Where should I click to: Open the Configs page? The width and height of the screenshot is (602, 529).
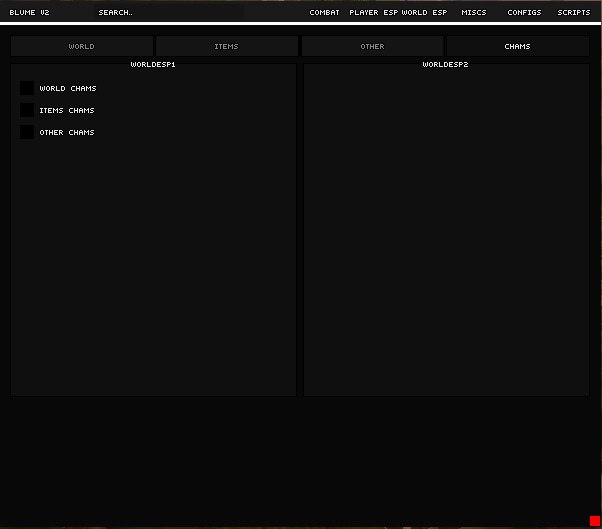tap(524, 13)
